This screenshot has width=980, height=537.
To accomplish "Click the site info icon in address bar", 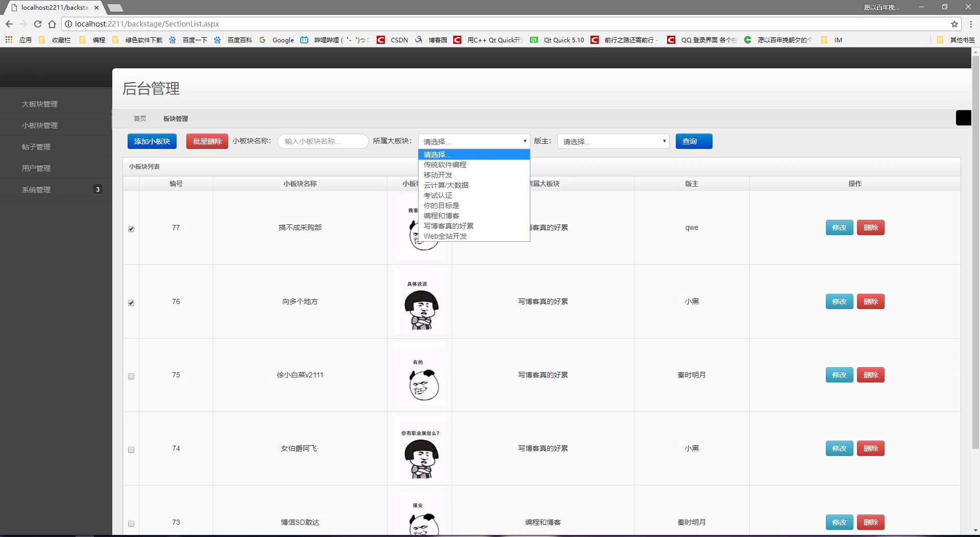I will click(x=68, y=24).
